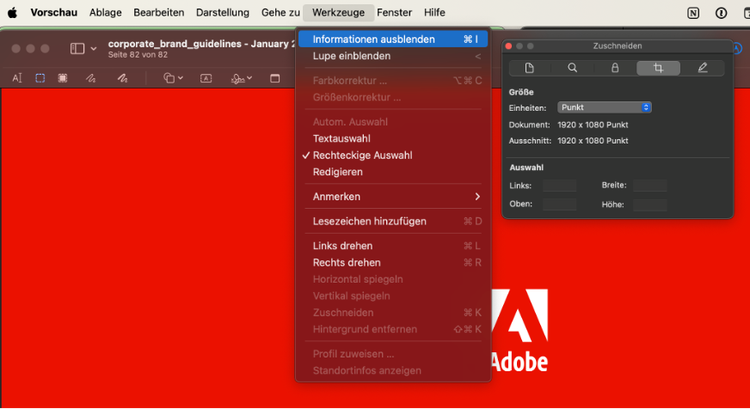Select the redact selection tool
This screenshot has width=750, height=409.
tap(63, 78)
